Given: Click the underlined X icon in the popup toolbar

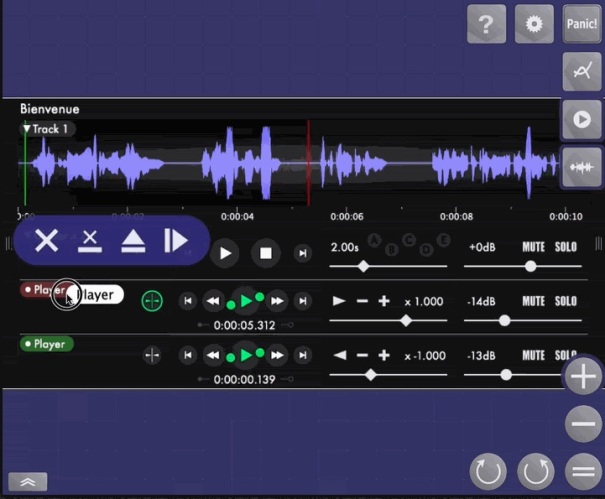Looking at the screenshot, I should [x=90, y=241].
